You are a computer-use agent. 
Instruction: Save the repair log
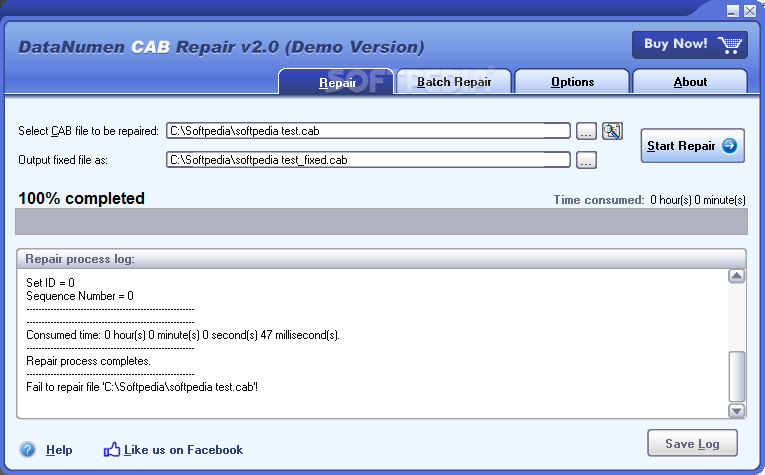pyautogui.click(x=692, y=443)
